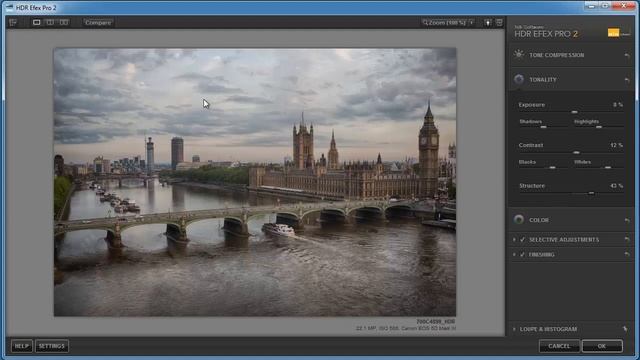The width and height of the screenshot is (640, 360).
Task: Click the Tone Compression sun icon
Action: 519,54
